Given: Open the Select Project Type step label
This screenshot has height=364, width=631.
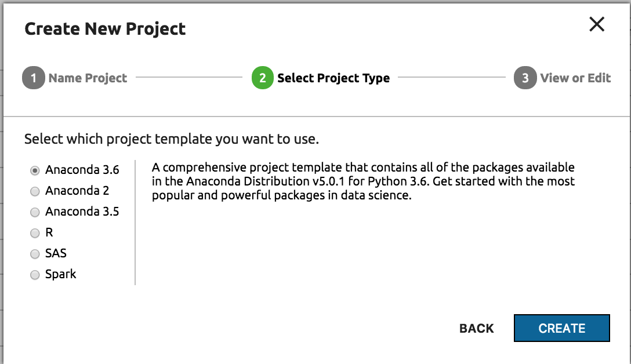Looking at the screenshot, I should (333, 78).
